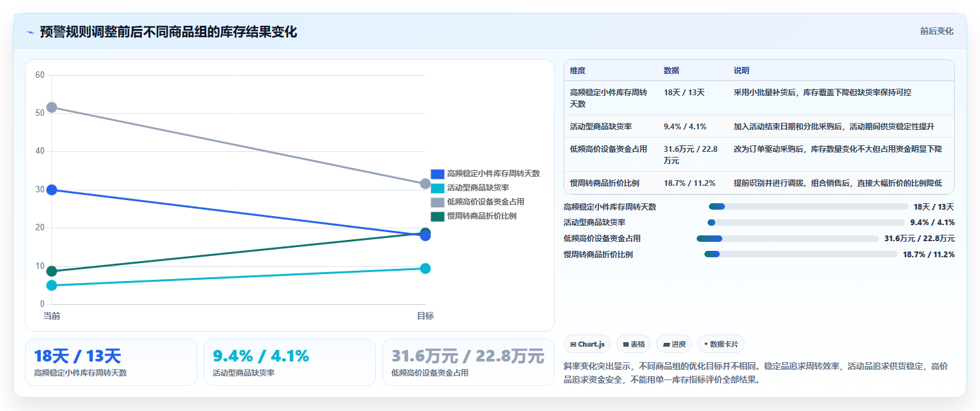This screenshot has width=980, height=411.
Task: Click table row label 低频高价设备资金占用
Action: (609, 149)
